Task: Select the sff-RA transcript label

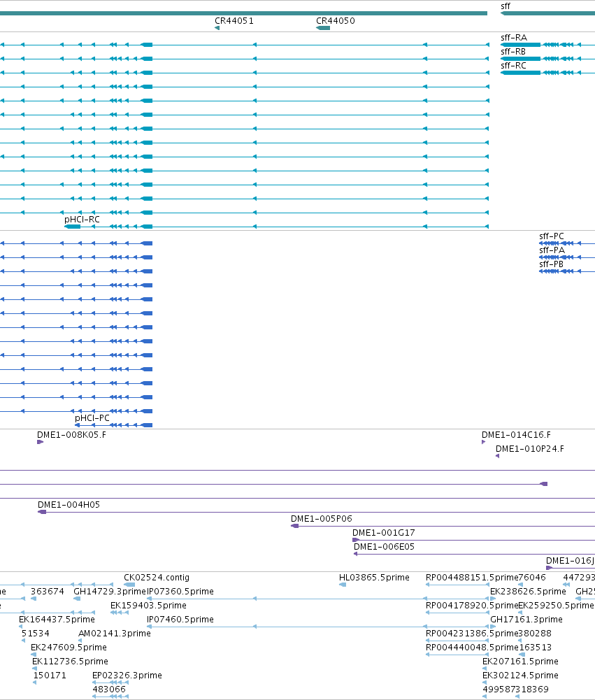Action: 514,38
